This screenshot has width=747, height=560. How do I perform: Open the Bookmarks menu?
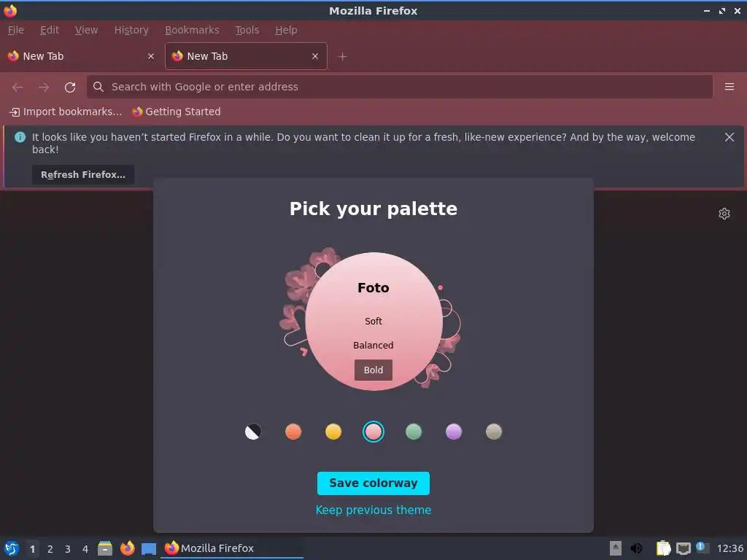coord(192,30)
